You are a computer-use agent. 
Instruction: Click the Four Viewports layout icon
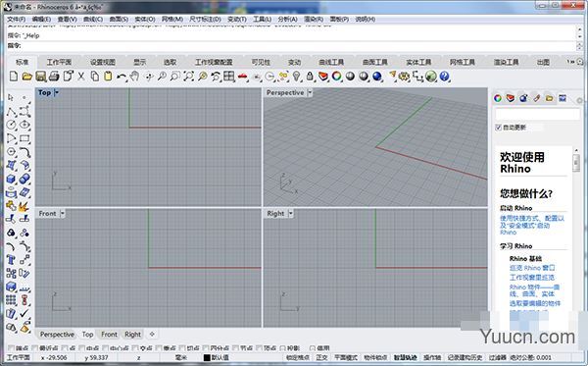click(229, 77)
